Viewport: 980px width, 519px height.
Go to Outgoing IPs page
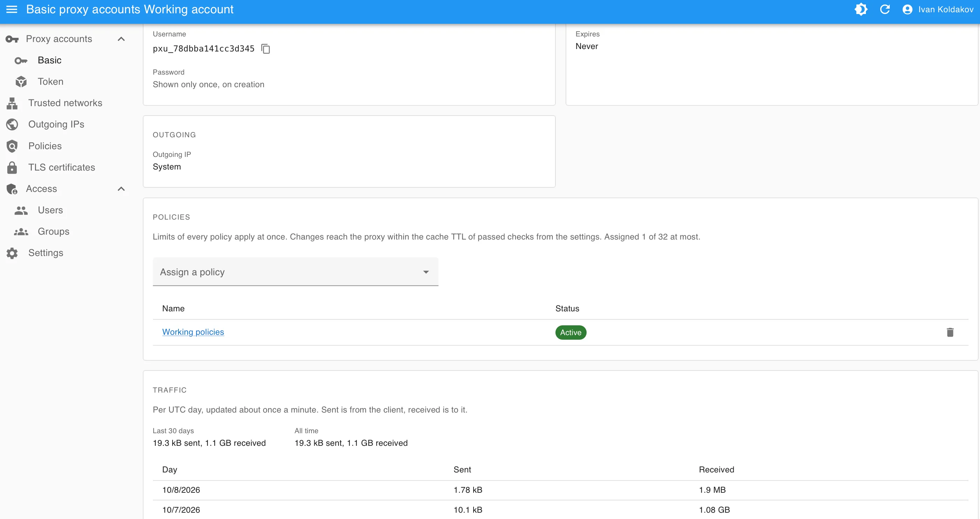(56, 124)
